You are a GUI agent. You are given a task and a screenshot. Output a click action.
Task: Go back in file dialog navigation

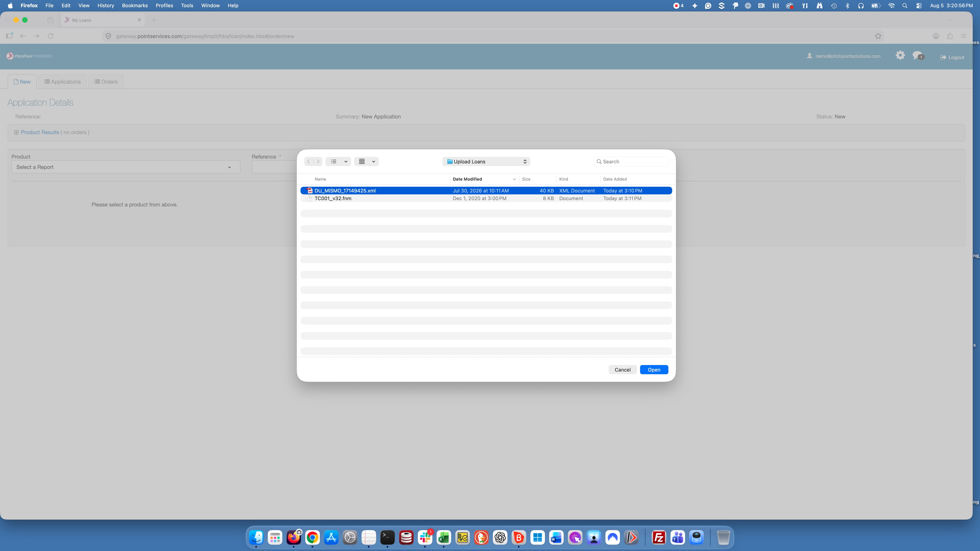(309, 162)
